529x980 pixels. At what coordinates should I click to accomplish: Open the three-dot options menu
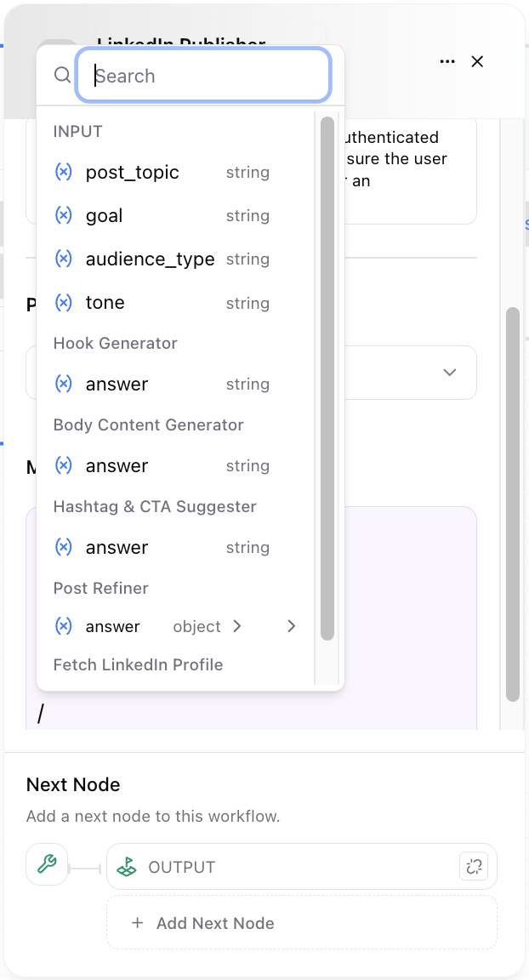coord(447,61)
